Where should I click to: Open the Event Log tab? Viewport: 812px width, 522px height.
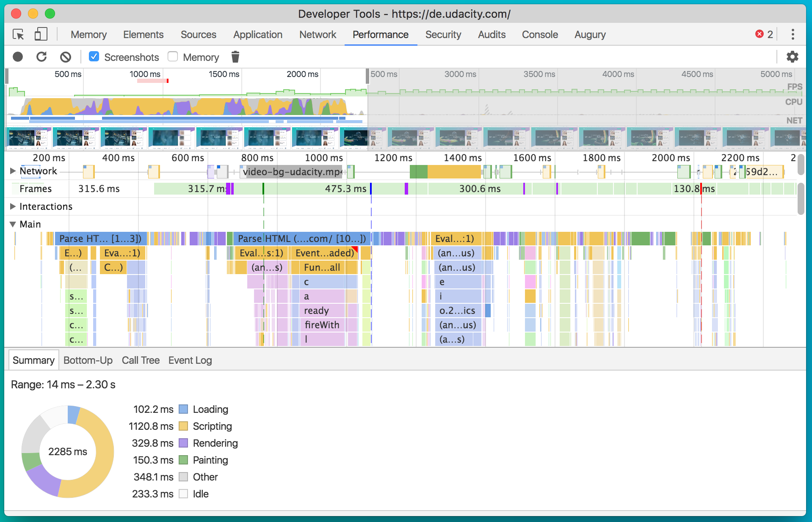[190, 360]
